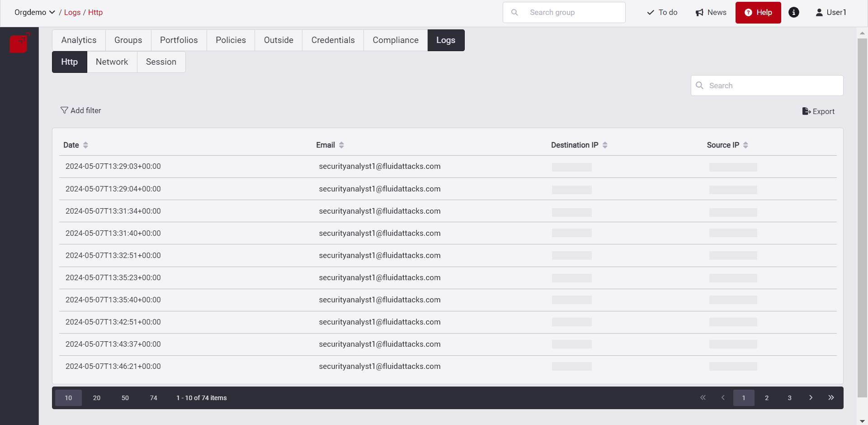Go to the first page of logs

tap(703, 398)
